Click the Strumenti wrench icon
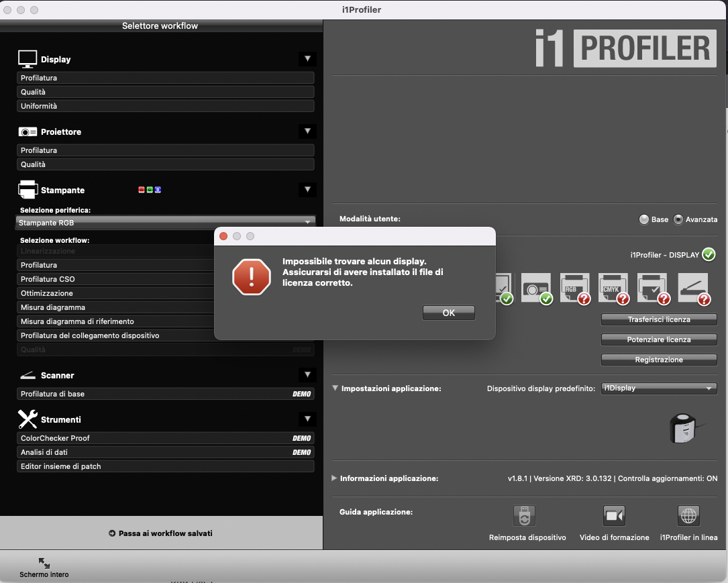Image resolution: width=728 pixels, height=583 pixels. pyautogui.click(x=28, y=419)
